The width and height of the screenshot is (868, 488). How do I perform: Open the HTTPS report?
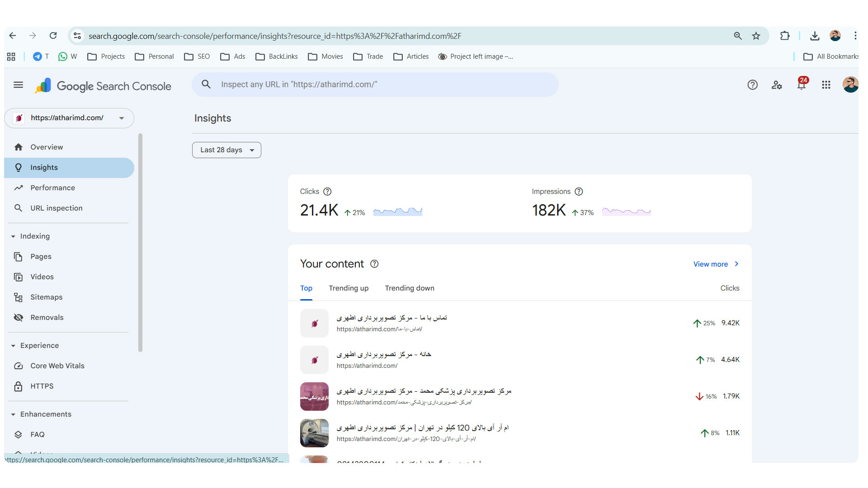tap(69, 386)
